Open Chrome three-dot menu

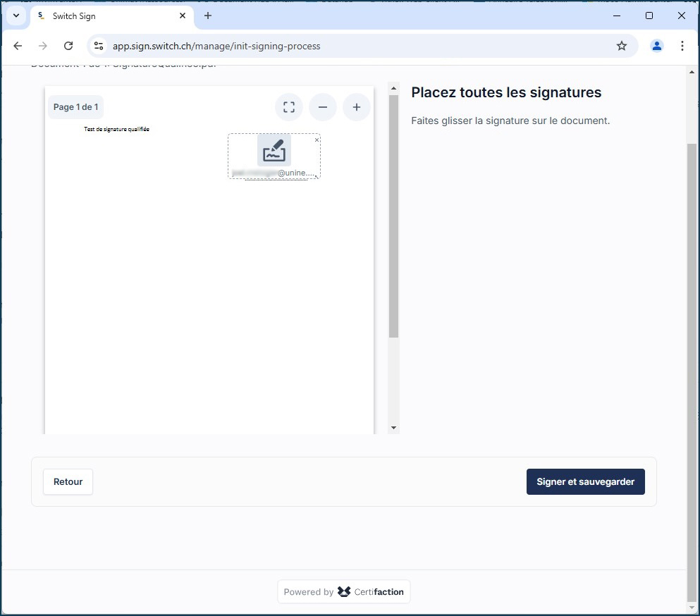click(682, 46)
